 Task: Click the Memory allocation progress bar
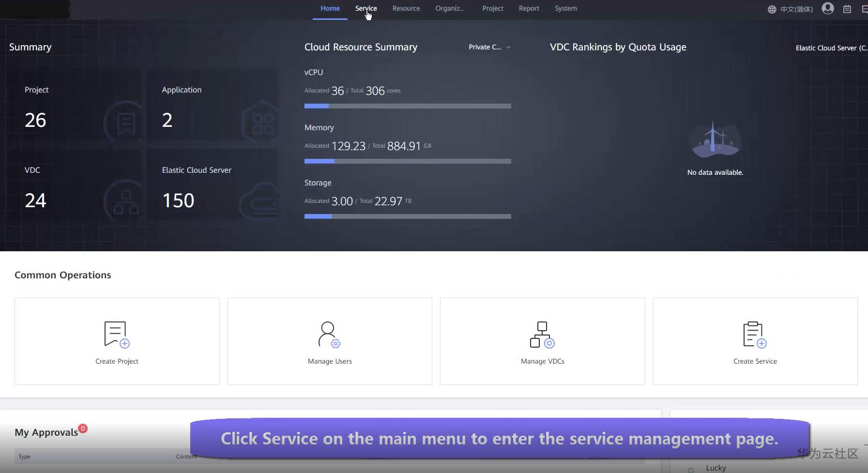coord(408,161)
